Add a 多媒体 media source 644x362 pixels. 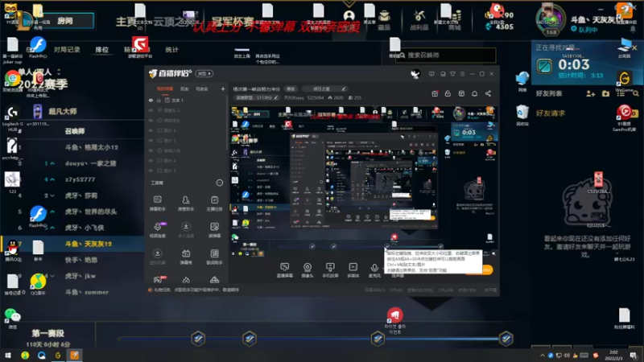(353, 270)
